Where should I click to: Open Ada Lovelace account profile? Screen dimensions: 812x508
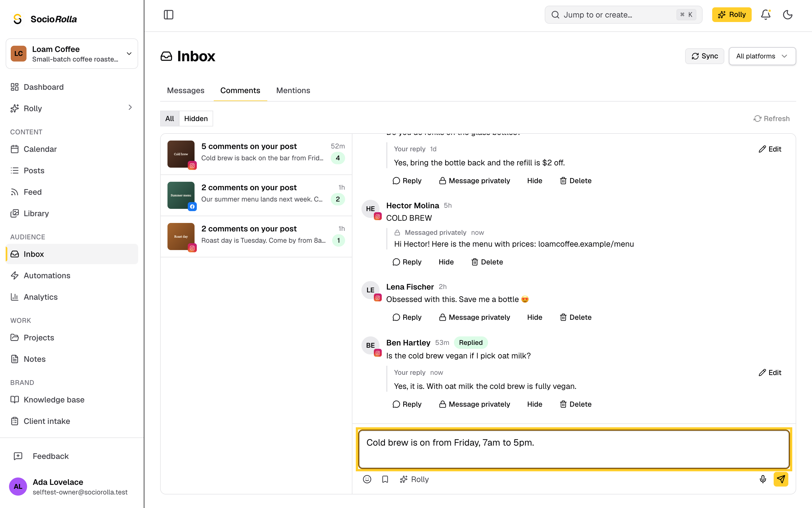tap(72, 487)
